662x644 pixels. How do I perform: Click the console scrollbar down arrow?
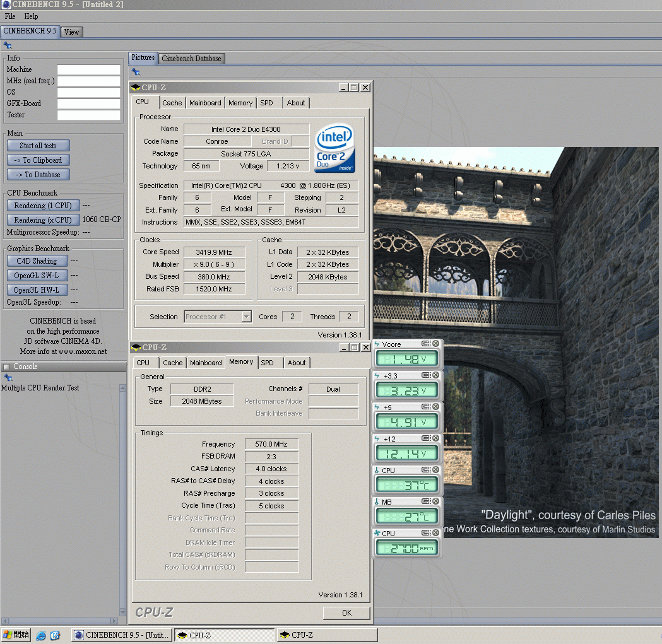[122, 612]
